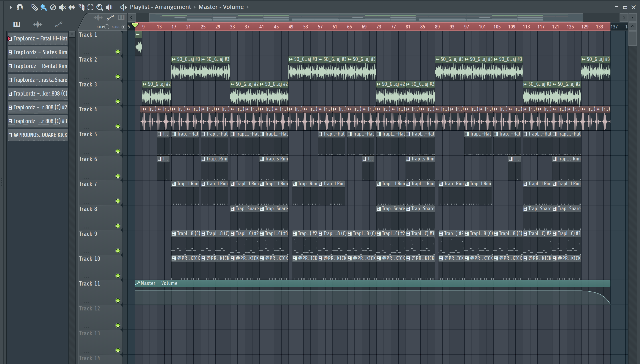
Task: Toggle the magnet snap tool
Action: coord(20,7)
